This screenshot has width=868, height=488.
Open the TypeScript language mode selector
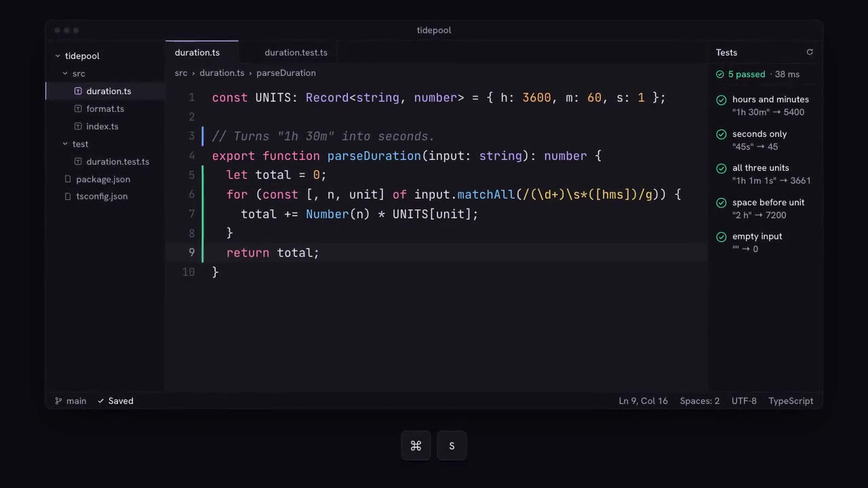pos(791,401)
